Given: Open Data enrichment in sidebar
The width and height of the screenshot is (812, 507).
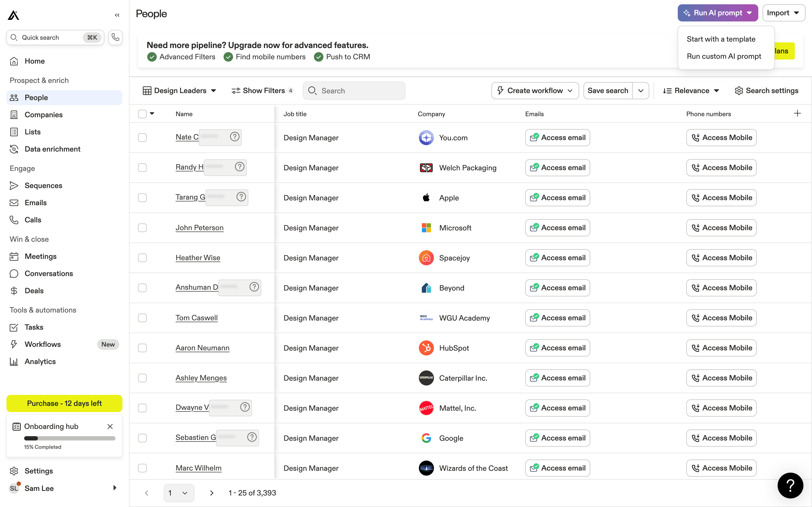Looking at the screenshot, I should click(x=52, y=149).
